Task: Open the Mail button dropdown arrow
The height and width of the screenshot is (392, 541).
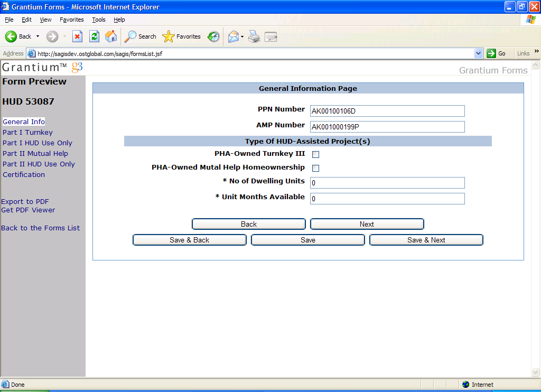Action: pyautogui.click(x=242, y=36)
